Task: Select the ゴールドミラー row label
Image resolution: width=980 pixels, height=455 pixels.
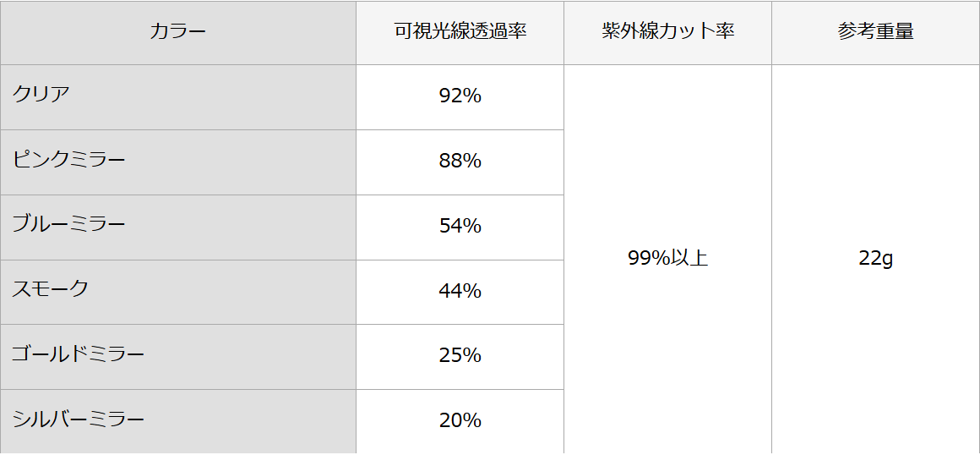Action: pos(78,354)
